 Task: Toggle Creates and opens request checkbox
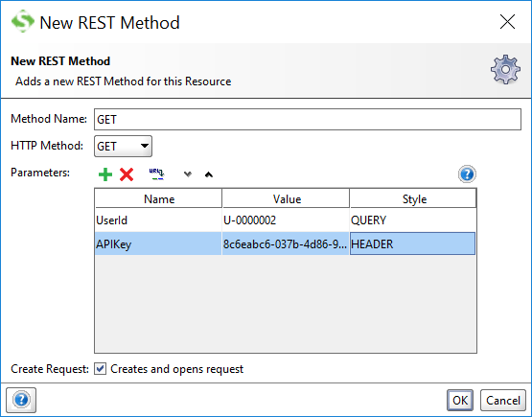click(x=100, y=368)
